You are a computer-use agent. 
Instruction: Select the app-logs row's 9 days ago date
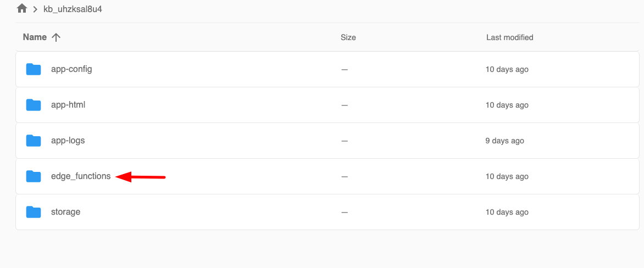504,141
